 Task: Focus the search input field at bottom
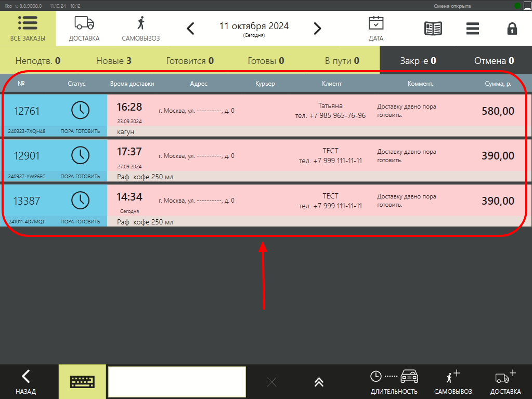177,382
